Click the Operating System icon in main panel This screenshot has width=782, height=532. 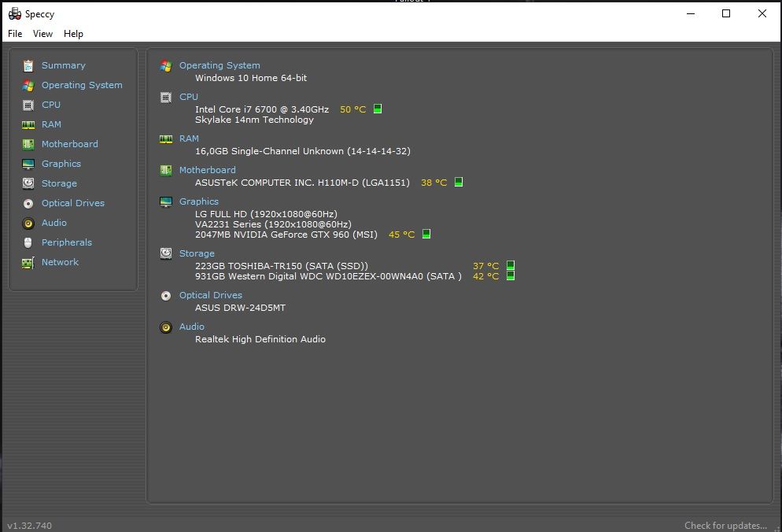click(166, 66)
